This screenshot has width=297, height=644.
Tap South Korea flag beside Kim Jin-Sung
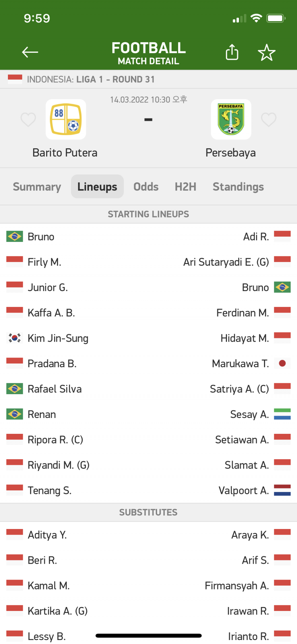click(15, 338)
